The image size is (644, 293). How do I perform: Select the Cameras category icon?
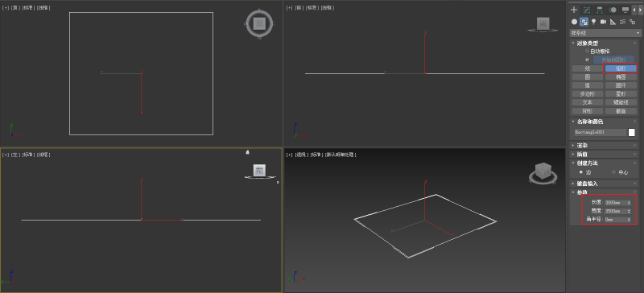603,22
